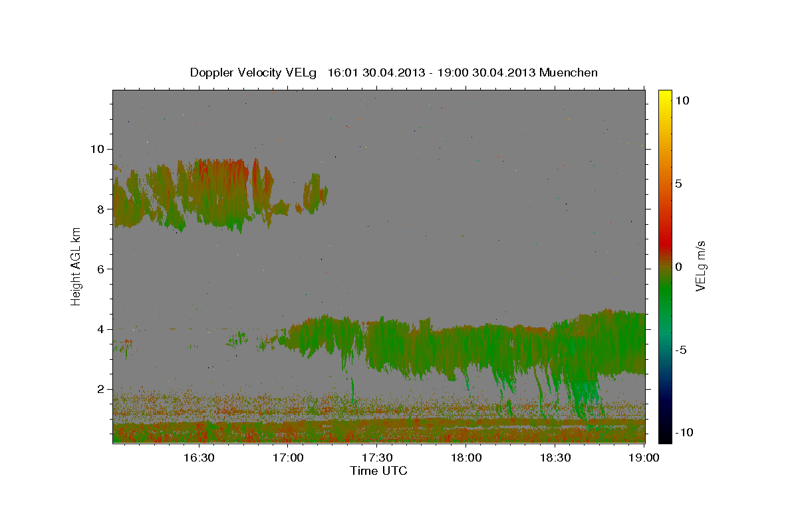Click the station name 'Muenchen' in the title
798x532 pixels.
pyautogui.click(x=569, y=72)
